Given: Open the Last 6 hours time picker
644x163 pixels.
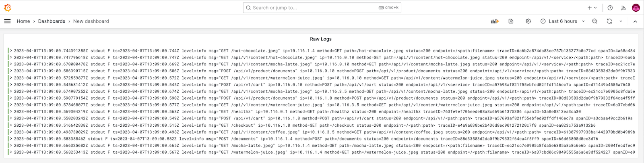Looking at the screenshot, I should click(x=562, y=21).
